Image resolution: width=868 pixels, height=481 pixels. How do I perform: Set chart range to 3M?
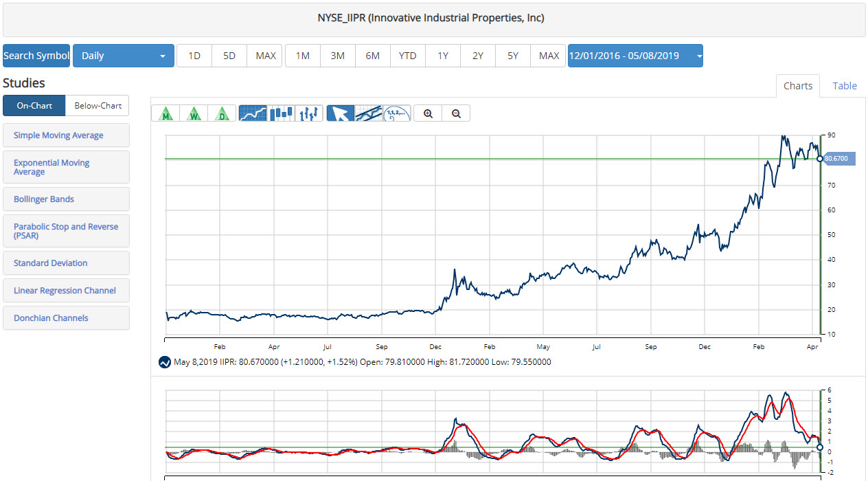click(338, 56)
